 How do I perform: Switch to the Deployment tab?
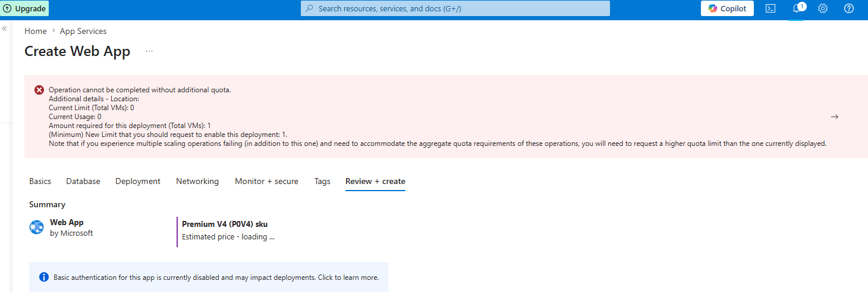138,181
